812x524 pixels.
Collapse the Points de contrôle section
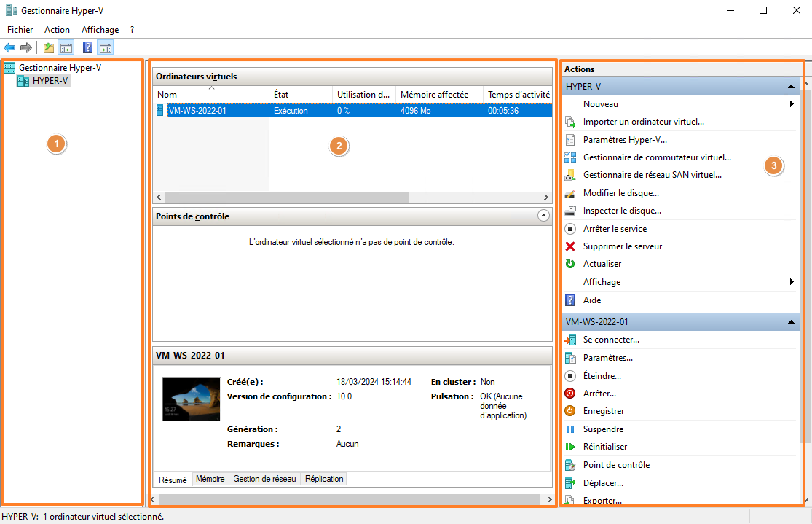click(543, 216)
